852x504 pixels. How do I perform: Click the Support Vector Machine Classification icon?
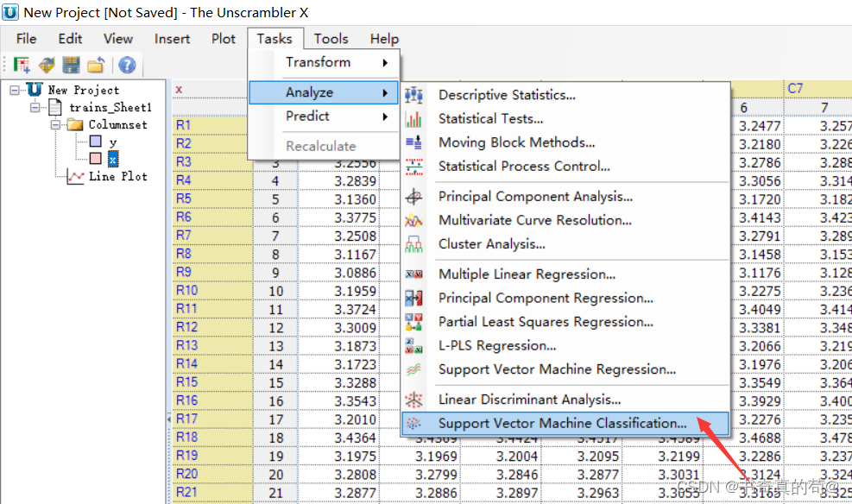point(413,424)
